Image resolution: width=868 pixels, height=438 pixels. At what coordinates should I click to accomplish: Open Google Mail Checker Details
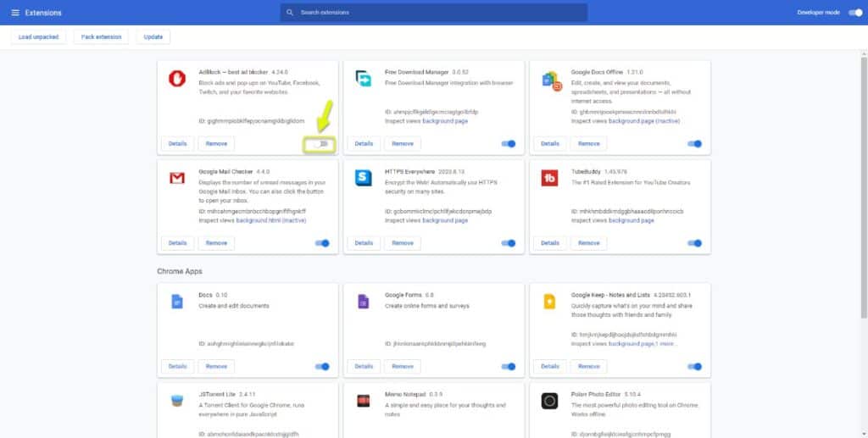click(178, 243)
